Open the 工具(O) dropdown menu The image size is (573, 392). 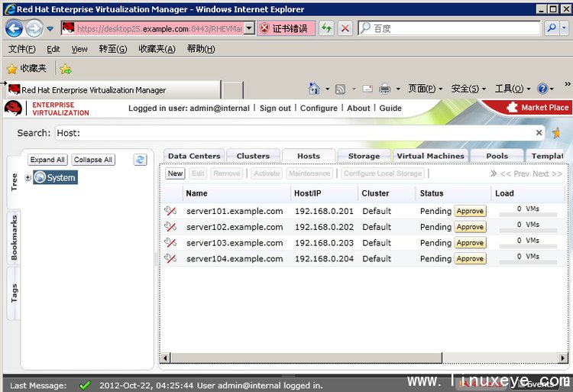coord(513,89)
